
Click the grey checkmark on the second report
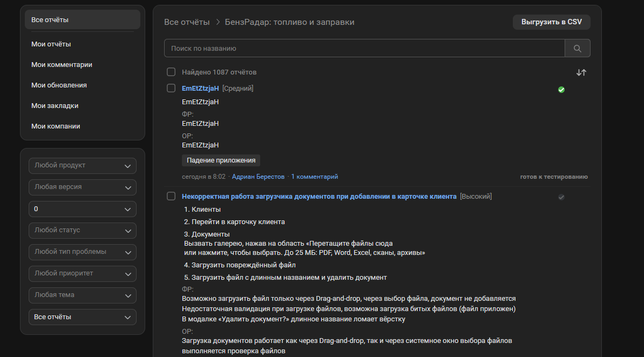coord(561,197)
